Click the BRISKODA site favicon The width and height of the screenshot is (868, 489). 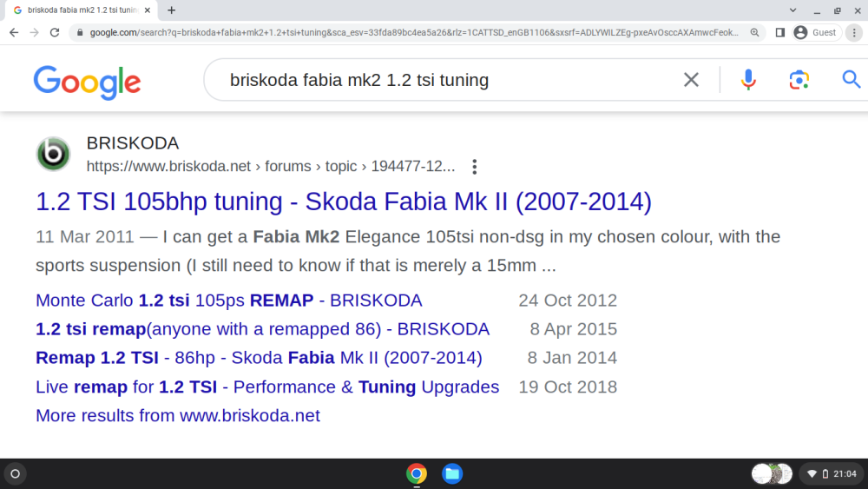[53, 154]
